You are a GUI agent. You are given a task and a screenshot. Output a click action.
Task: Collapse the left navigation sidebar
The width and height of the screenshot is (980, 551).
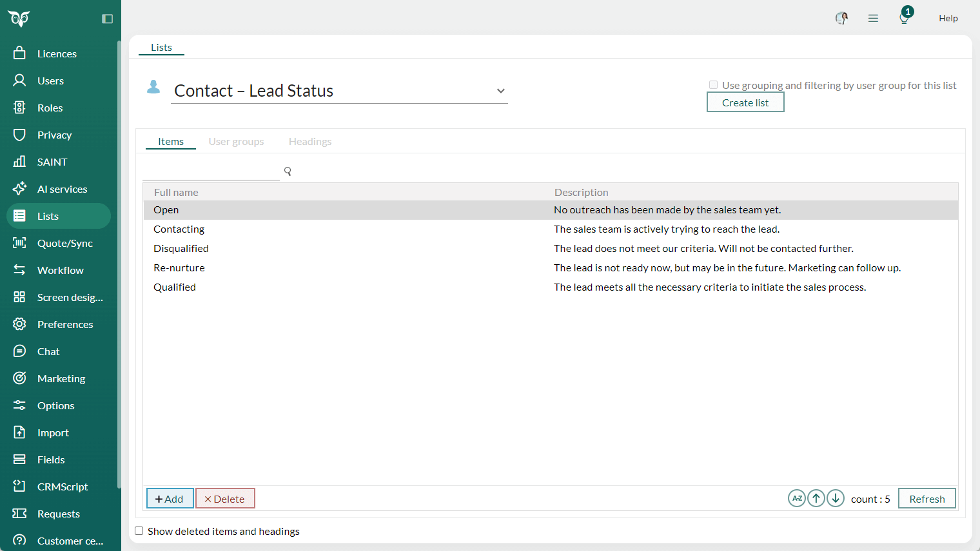click(x=106, y=20)
